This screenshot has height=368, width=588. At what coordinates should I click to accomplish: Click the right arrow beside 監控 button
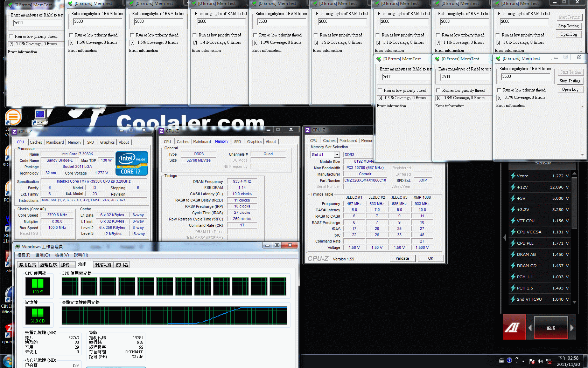tap(572, 328)
